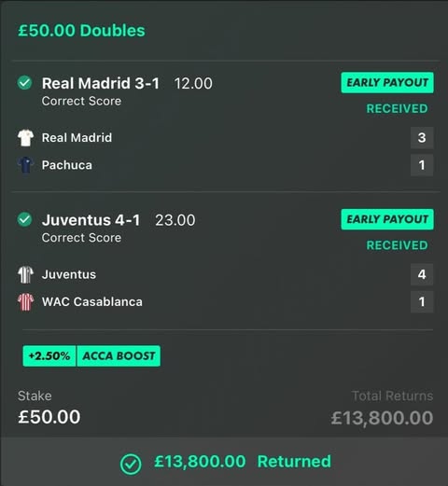Click Early Payout badge for Real Madrid selection
Viewport: 448px width, 486px height.
coord(387,83)
